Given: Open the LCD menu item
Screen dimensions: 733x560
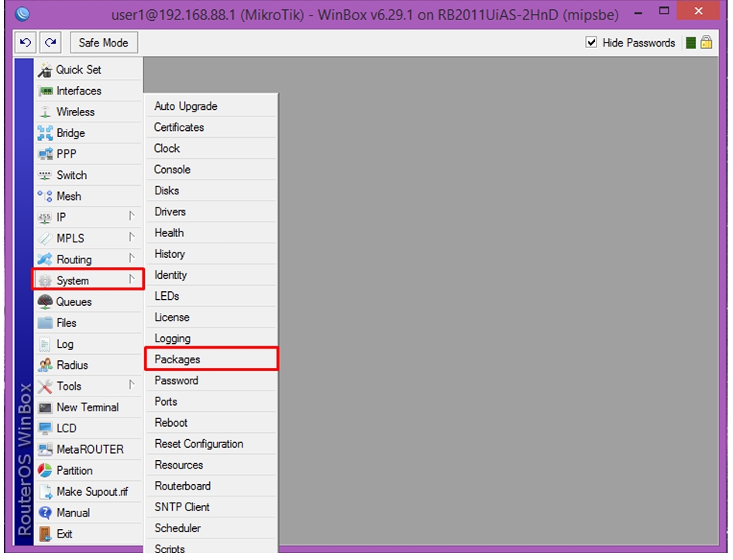Looking at the screenshot, I should point(88,428).
